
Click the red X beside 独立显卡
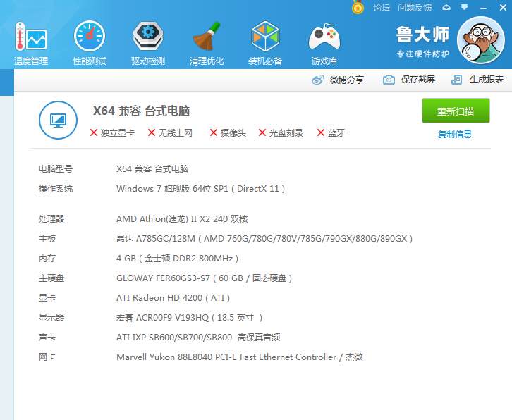point(94,132)
